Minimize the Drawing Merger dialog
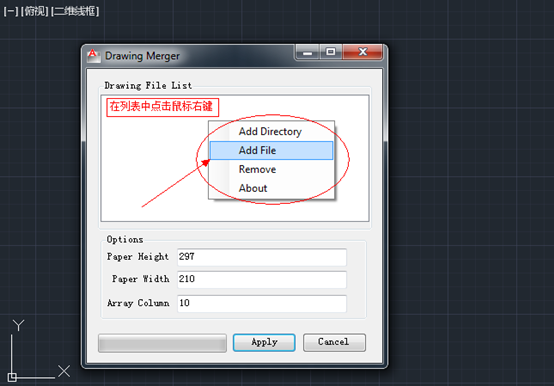 (307, 52)
